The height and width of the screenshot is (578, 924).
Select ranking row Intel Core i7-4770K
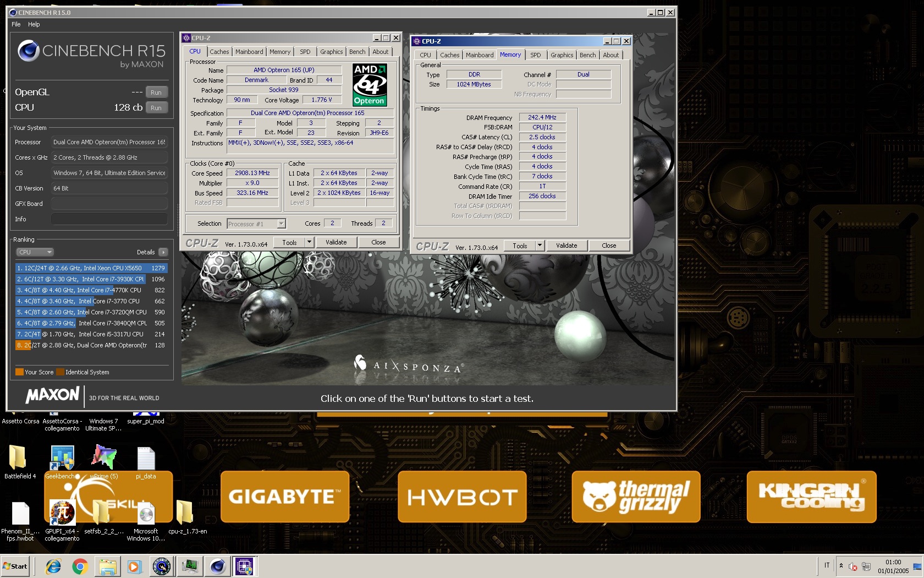(x=91, y=290)
